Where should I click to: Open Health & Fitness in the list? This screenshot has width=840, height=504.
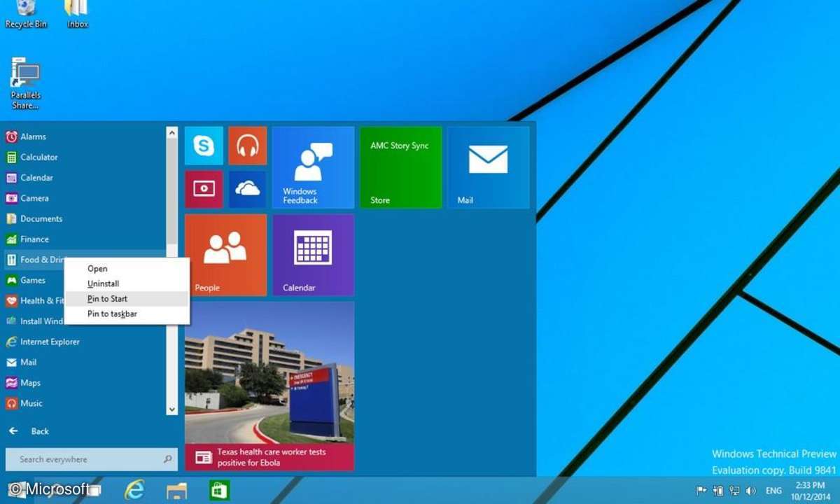(x=34, y=301)
